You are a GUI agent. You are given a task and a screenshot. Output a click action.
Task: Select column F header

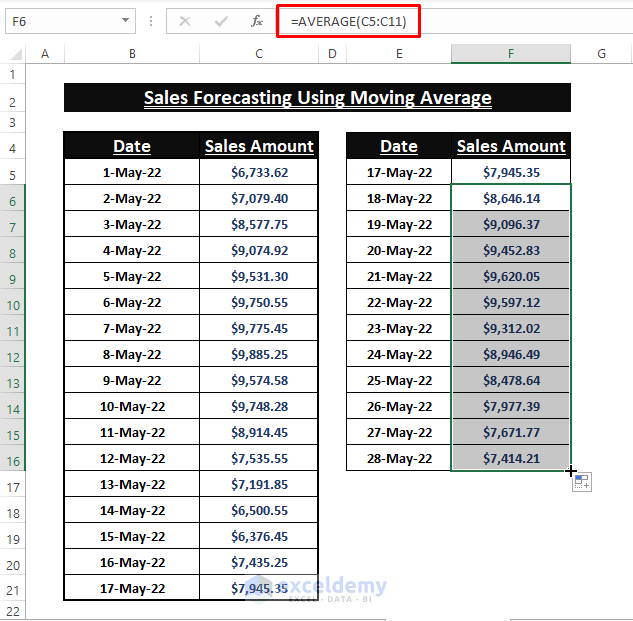click(x=511, y=54)
